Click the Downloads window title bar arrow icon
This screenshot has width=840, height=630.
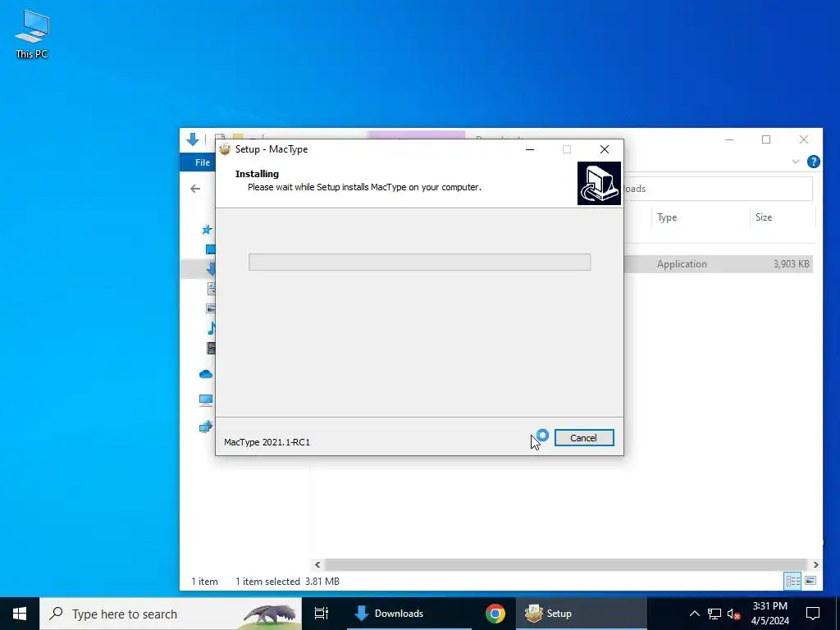click(193, 139)
